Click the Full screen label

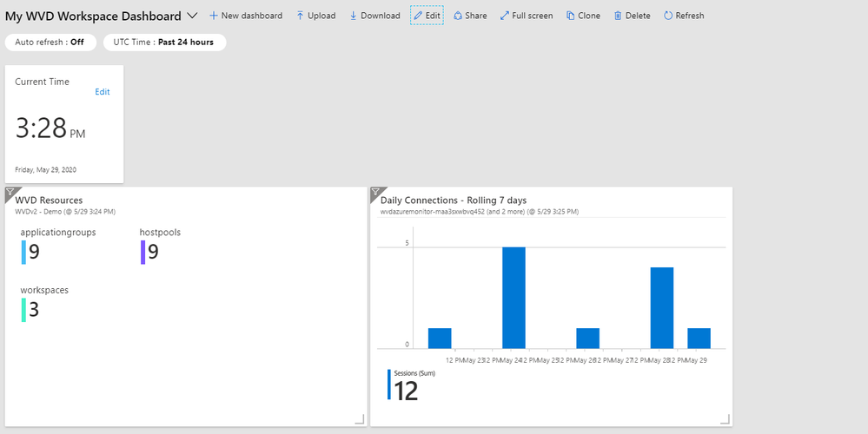[532, 16]
